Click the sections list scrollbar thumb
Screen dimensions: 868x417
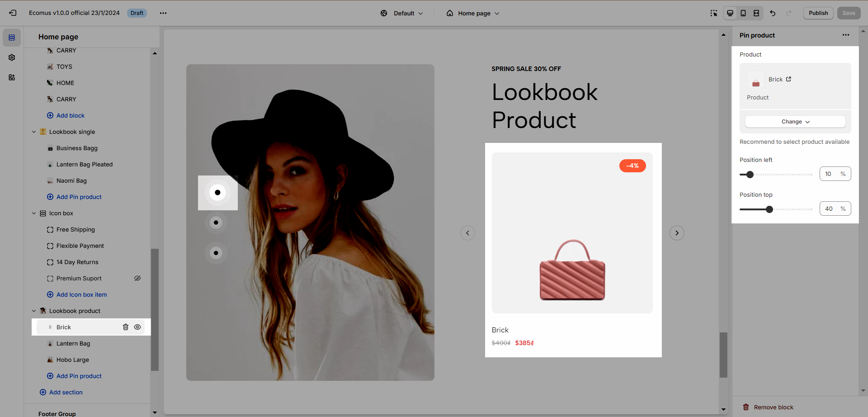coord(155,310)
